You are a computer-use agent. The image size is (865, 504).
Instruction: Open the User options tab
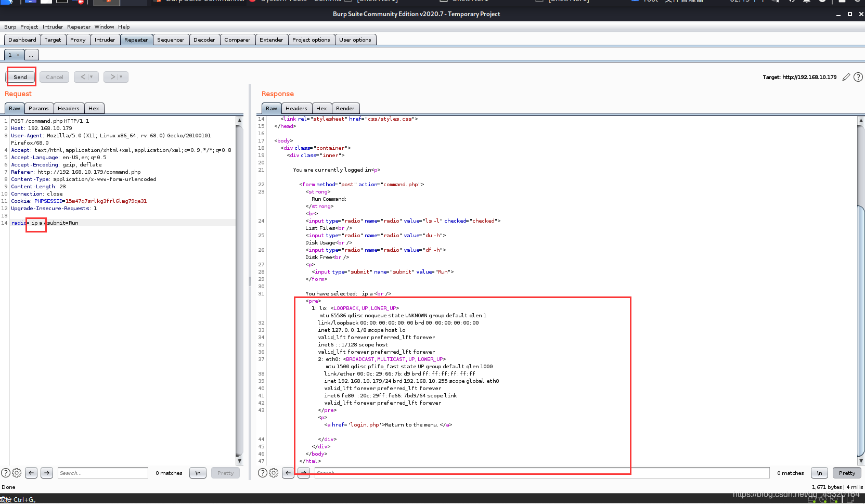click(x=355, y=40)
